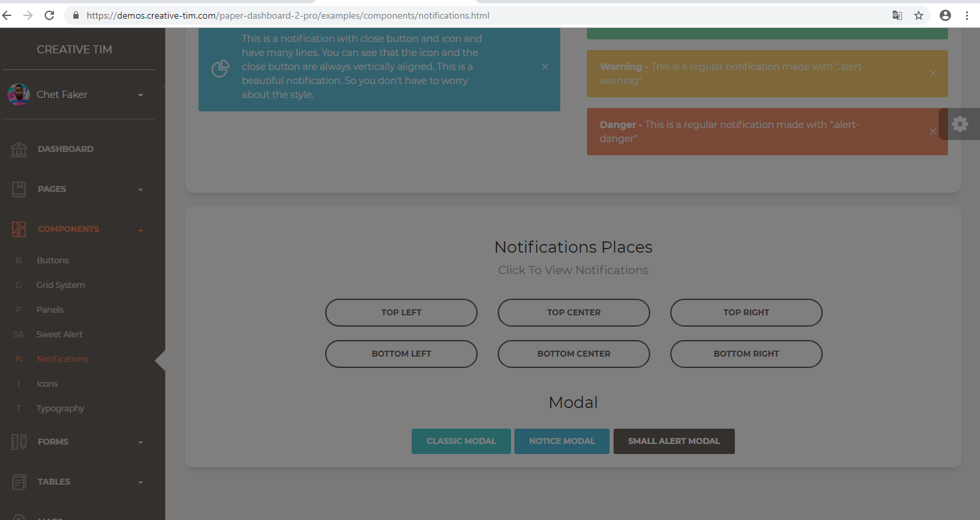Open Tables using its sidebar icon
The width and height of the screenshot is (980, 520).
click(x=19, y=481)
